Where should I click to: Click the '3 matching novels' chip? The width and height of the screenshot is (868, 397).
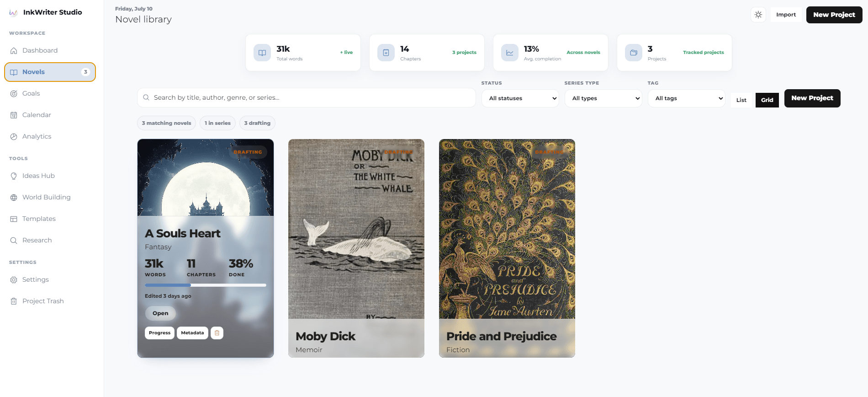click(167, 123)
